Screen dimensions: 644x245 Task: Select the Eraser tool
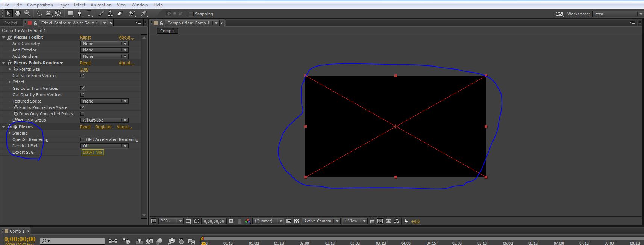pos(120,14)
